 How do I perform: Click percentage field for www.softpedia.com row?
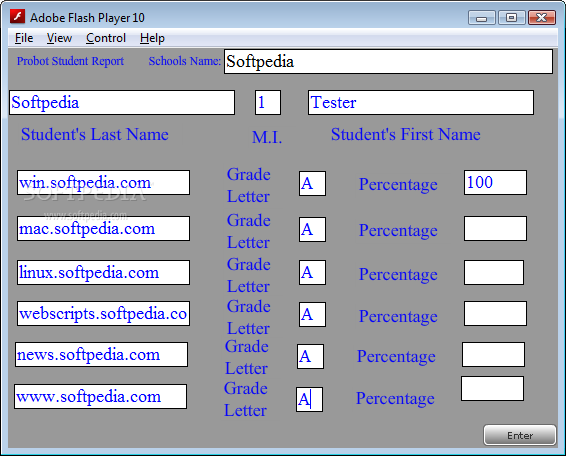point(492,388)
